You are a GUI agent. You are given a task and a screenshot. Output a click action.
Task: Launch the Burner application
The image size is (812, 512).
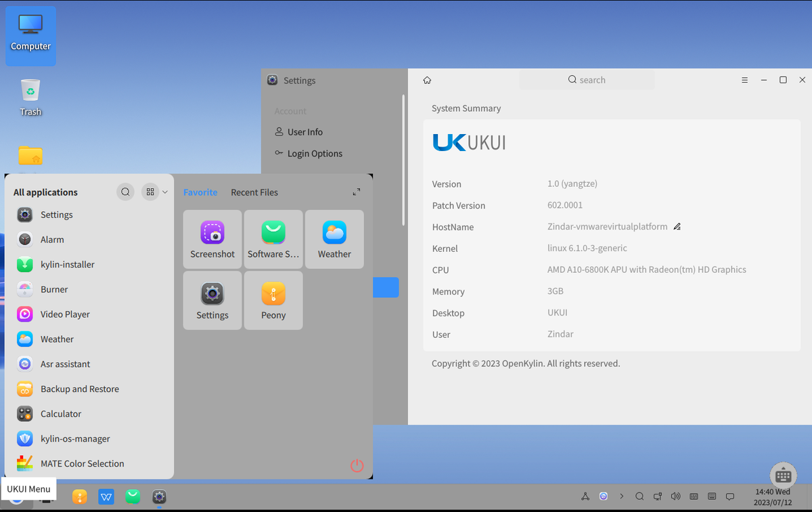click(x=89, y=289)
